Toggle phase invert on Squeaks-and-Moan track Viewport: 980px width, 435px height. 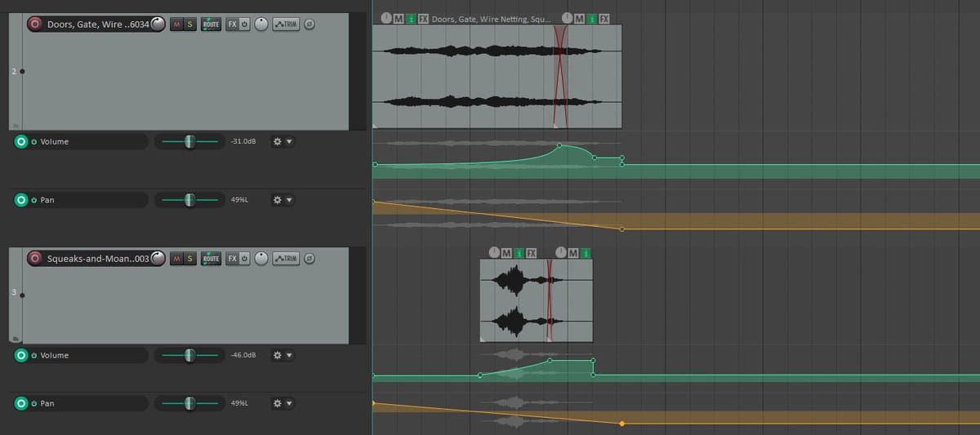[310, 258]
